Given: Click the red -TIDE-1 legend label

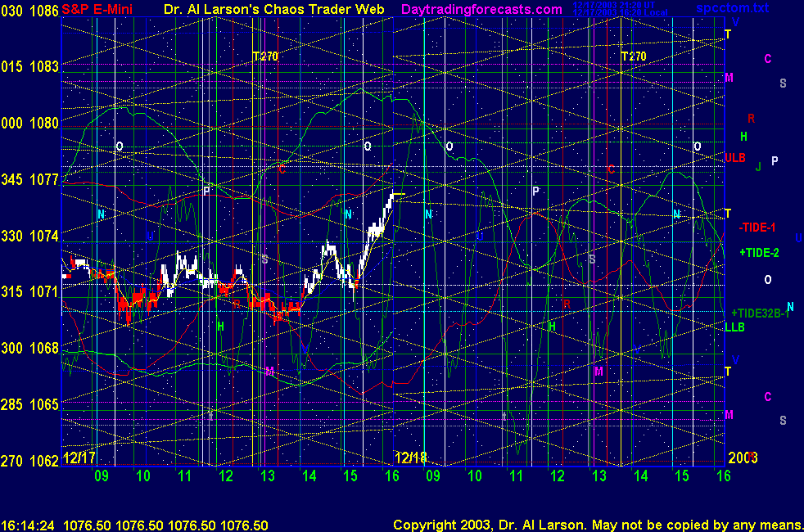Looking at the screenshot, I should 757,228.
